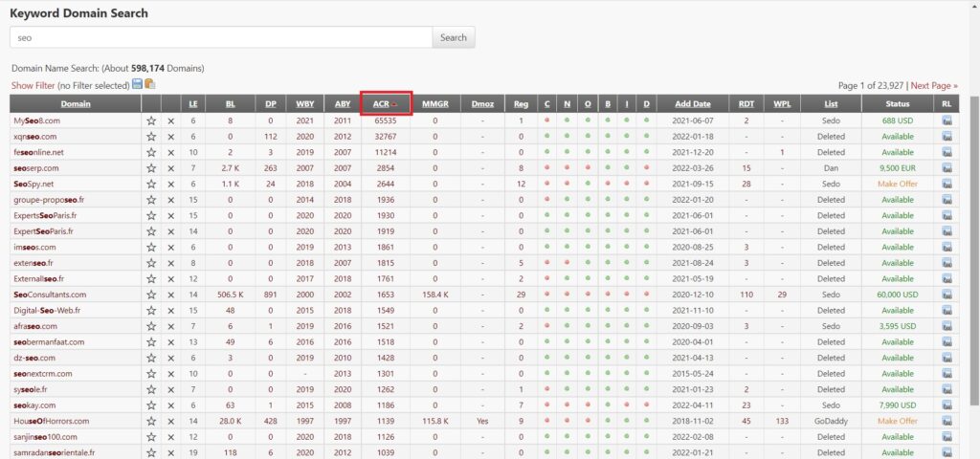Viewport: 980px width, 459px height.
Task: Open the 688 USD price link
Action: [x=898, y=120]
